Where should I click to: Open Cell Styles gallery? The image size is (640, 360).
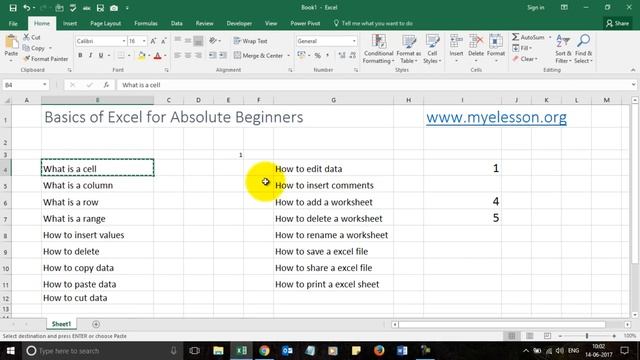[432, 49]
